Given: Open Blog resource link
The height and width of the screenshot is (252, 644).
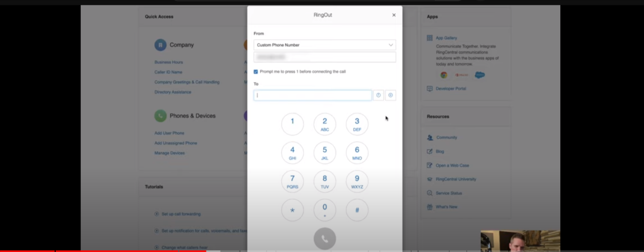Looking at the screenshot, I should [x=440, y=152].
